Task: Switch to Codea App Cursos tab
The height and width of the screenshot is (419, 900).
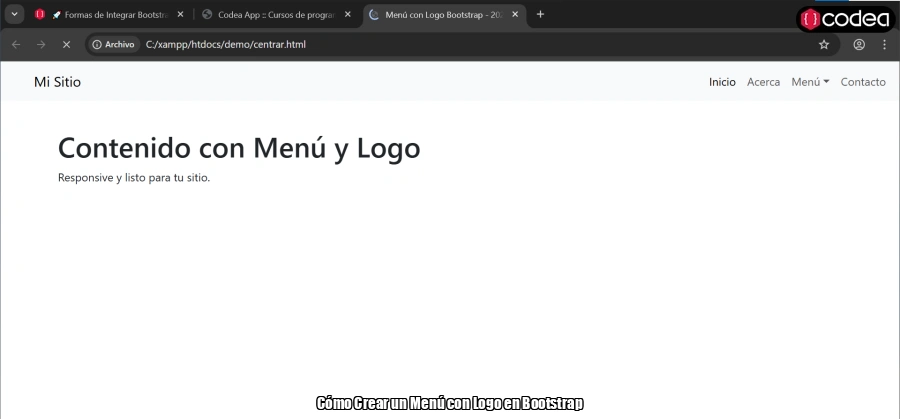Action: [276, 15]
